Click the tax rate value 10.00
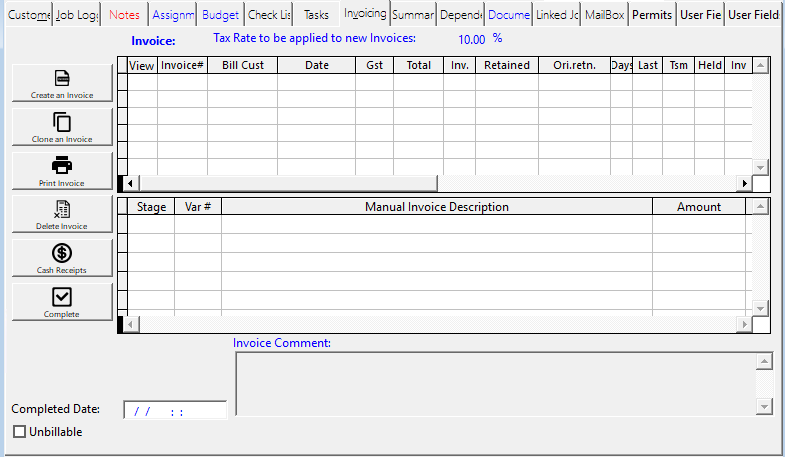The height and width of the screenshot is (457, 785). tap(472, 40)
